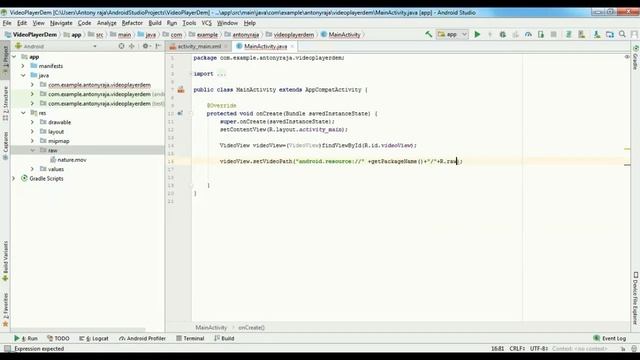Collapse the java folder
This screenshot has width=640, height=360.
[x=23, y=75]
